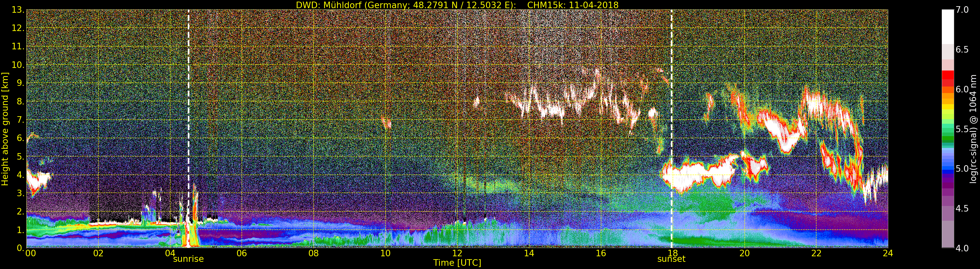Select the '0.' height axis tick label
This screenshot has height=269, width=980.
(x=21, y=248)
